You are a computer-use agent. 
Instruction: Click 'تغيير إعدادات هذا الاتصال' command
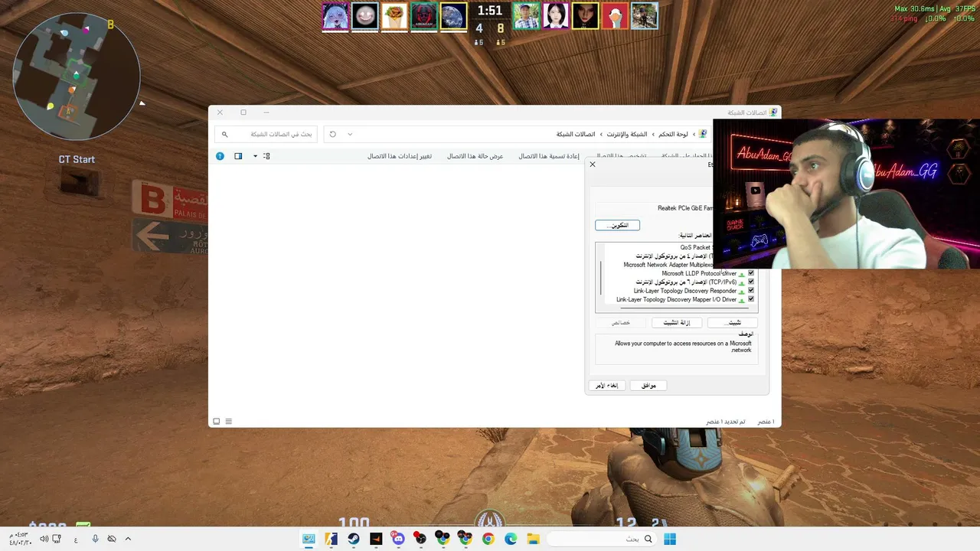coord(400,156)
